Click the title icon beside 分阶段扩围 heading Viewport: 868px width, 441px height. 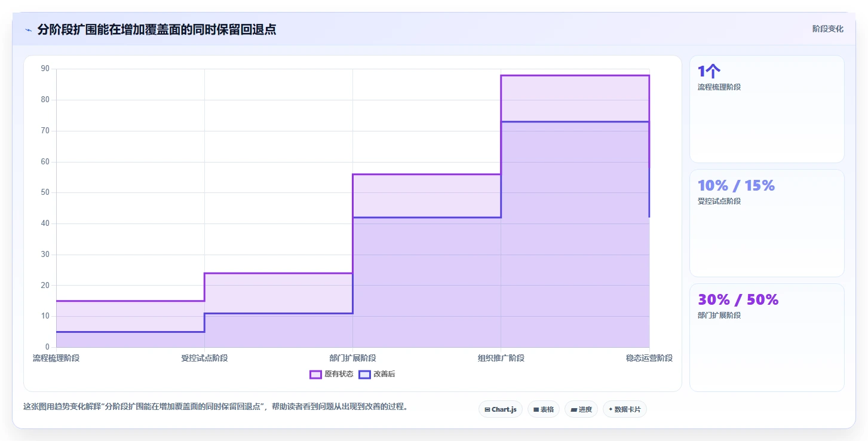(x=28, y=30)
